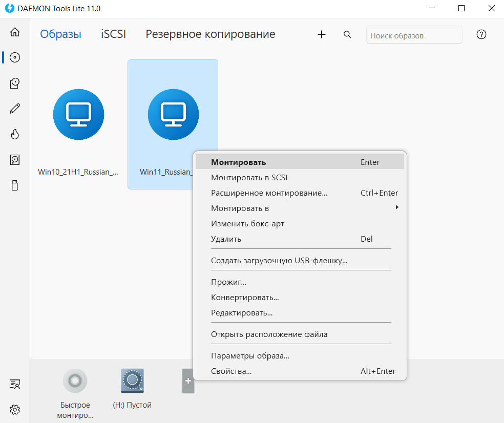
Task: Open the image-creation sidebar icon with the disc document
Action: [15, 83]
